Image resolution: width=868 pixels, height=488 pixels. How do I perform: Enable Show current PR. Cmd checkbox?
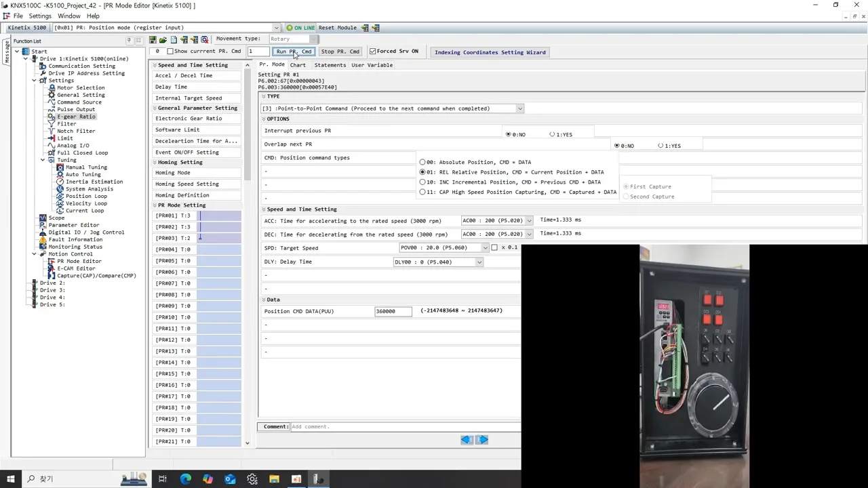pos(170,52)
